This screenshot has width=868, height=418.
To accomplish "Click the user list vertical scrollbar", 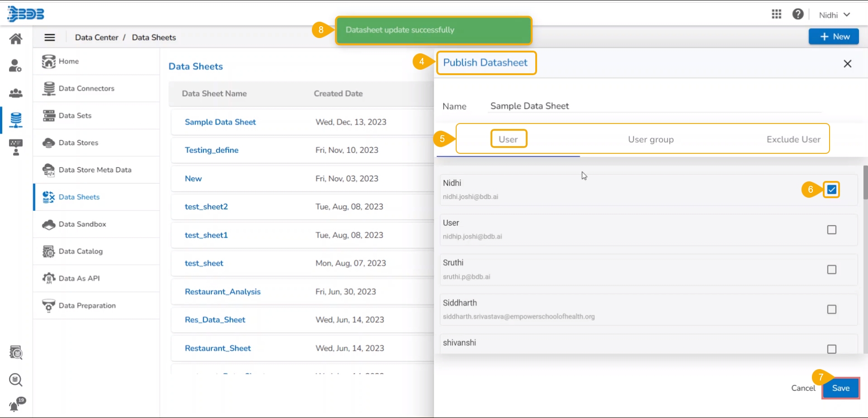I will 865,183.
